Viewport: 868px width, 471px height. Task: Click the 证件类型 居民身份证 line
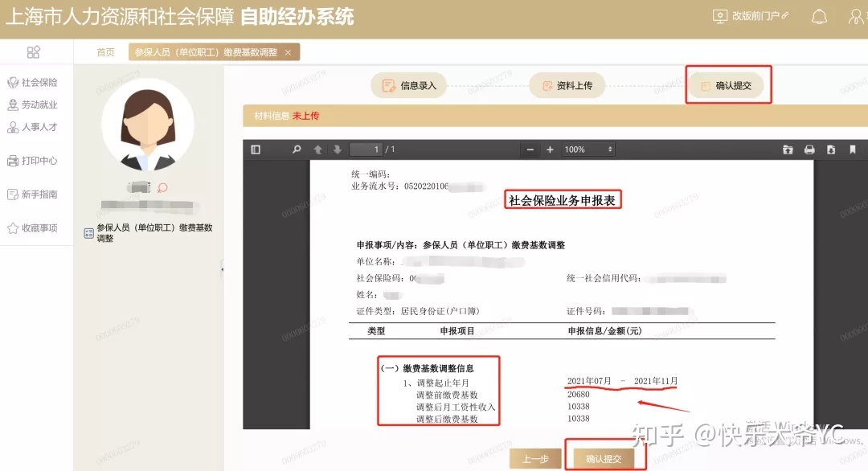pyautogui.click(x=418, y=311)
